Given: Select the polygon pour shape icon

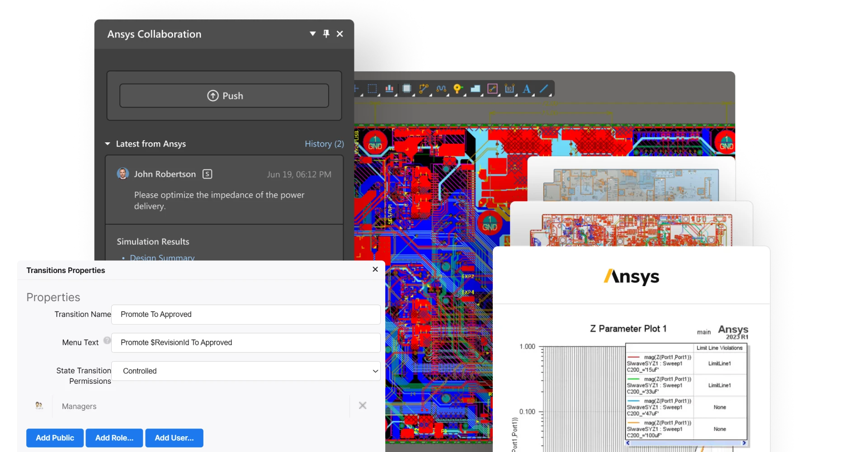Looking at the screenshot, I should (x=475, y=89).
